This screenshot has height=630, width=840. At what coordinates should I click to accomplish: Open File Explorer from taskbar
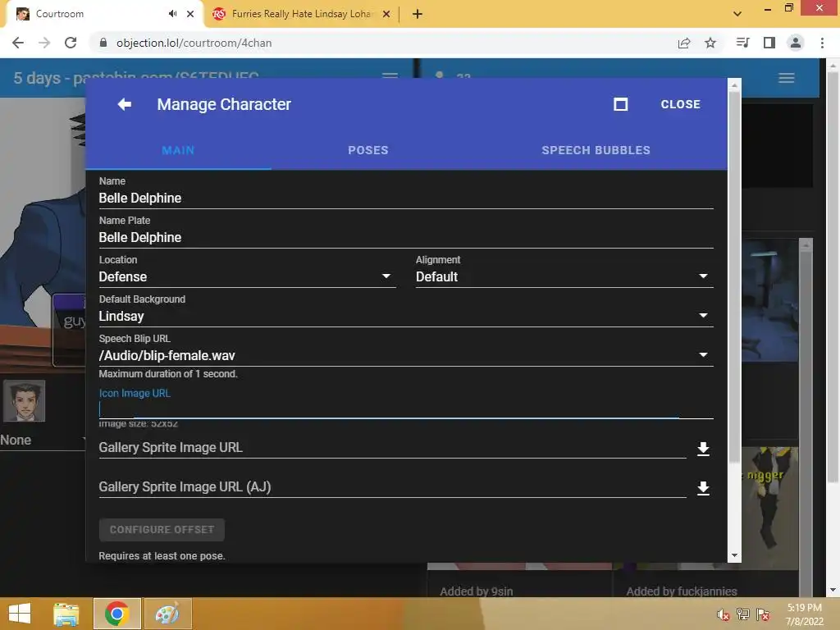66,614
